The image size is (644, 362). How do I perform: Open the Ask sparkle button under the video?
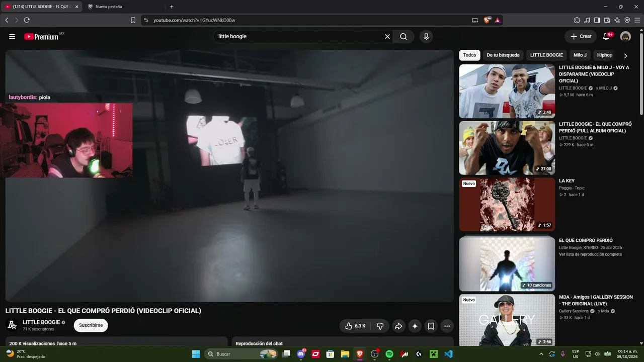point(415,326)
